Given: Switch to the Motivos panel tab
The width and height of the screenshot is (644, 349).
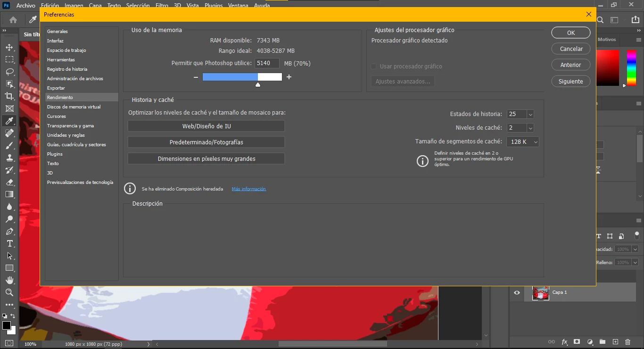Looking at the screenshot, I should 607,40.
